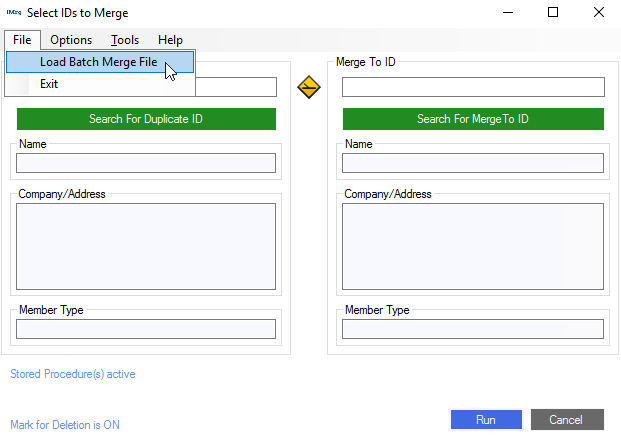Click the yellow diamond merge arrow icon

point(309,87)
